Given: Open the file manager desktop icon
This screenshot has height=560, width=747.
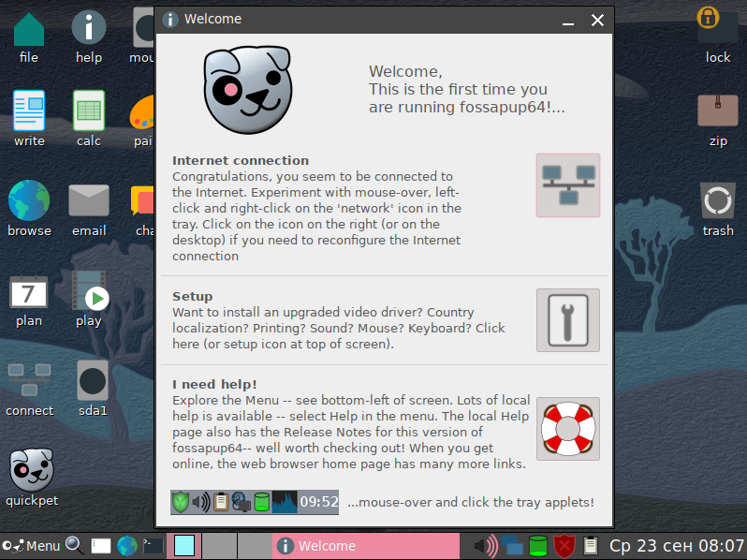Looking at the screenshot, I should pos(29,30).
